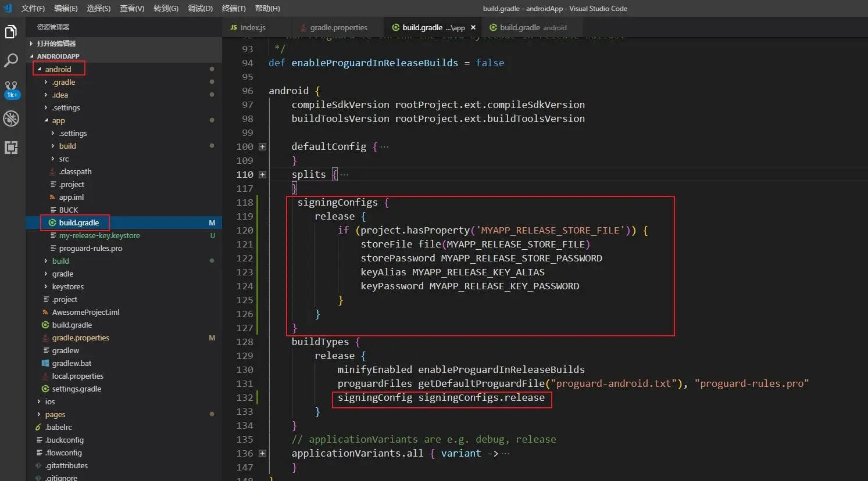868x481 pixels.
Task: Open the 终端(T) menu
Action: point(234,8)
